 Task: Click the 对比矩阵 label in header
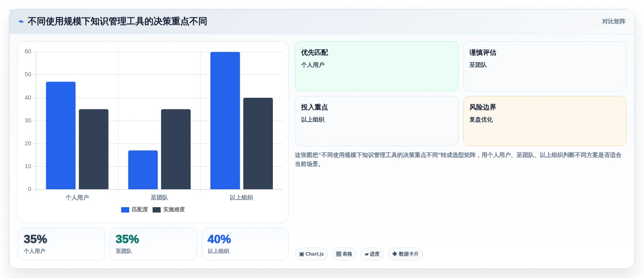[x=613, y=22]
